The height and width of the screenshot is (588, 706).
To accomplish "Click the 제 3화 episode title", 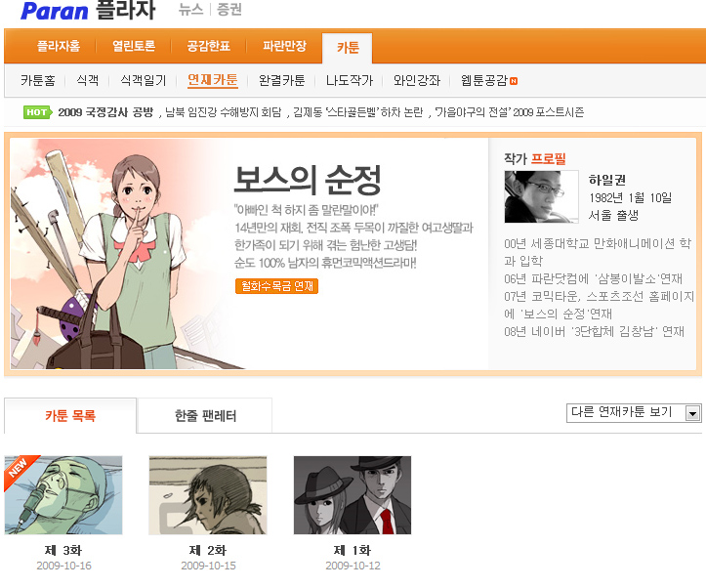I will (x=63, y=550).
